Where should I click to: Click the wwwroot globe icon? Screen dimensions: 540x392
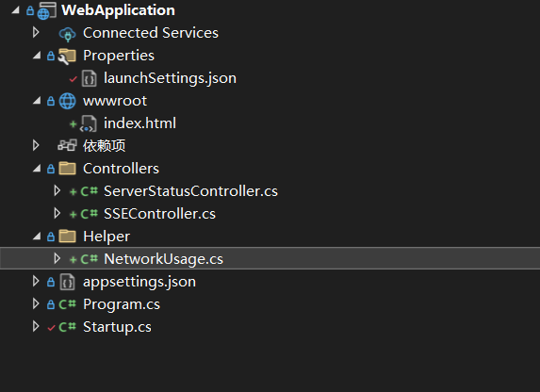67,101
